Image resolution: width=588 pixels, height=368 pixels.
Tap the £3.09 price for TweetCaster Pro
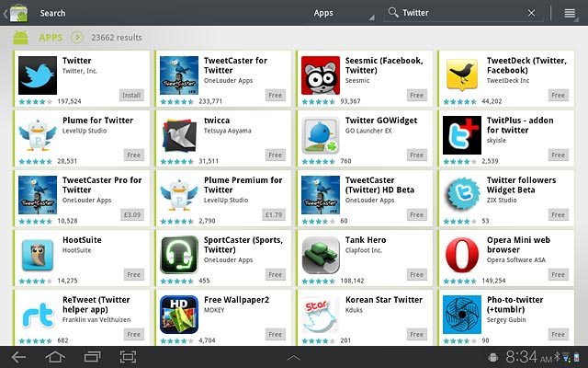tap(132, 214)
